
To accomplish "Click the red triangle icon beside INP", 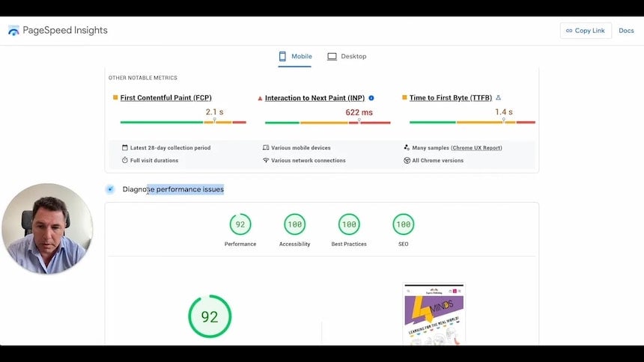I will click(x=260, y=98).
